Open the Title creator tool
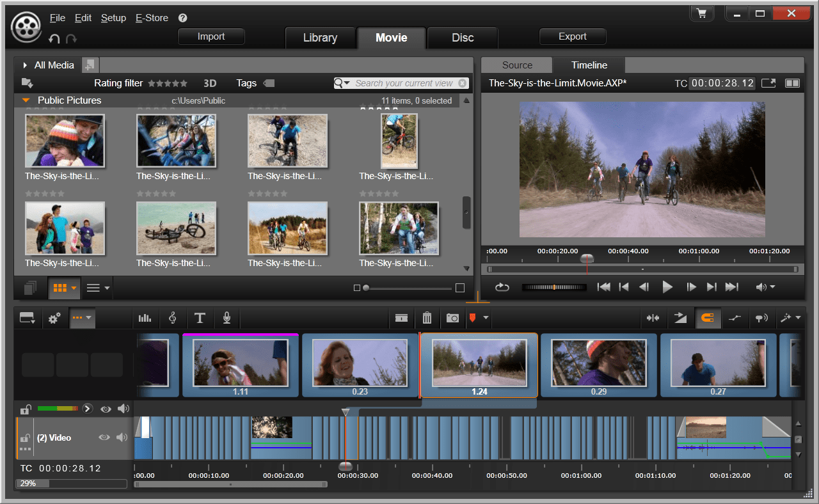 click(x=200, y=318)
